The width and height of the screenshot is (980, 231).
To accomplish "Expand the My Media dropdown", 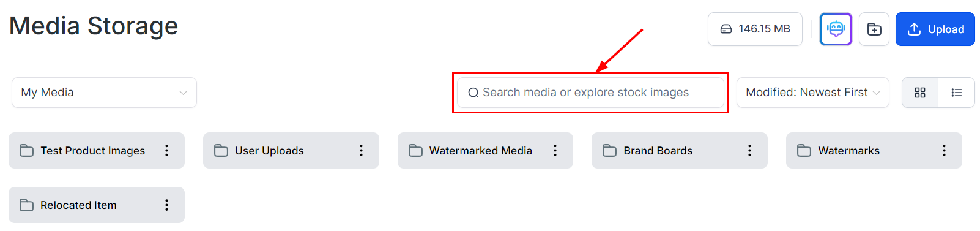I will [104, 93].
